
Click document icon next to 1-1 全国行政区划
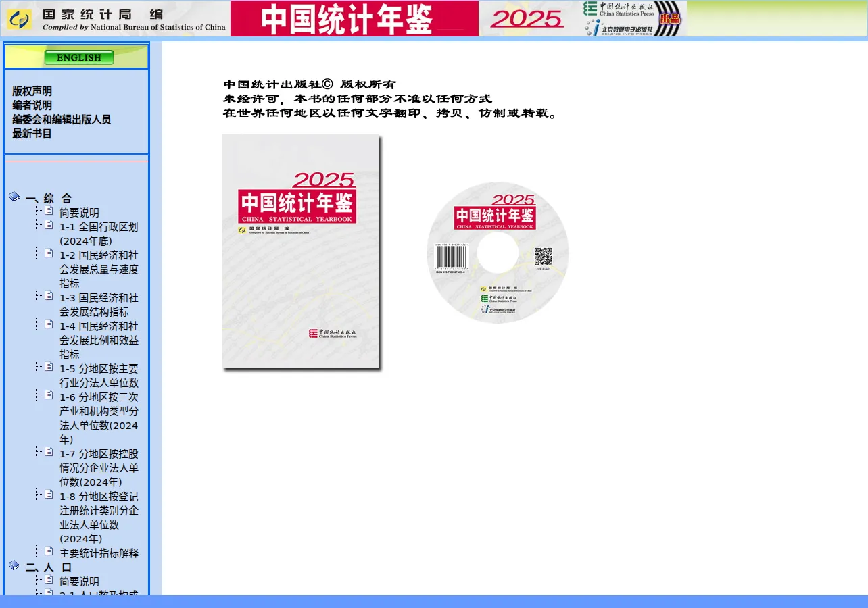(x=49, y=225)
